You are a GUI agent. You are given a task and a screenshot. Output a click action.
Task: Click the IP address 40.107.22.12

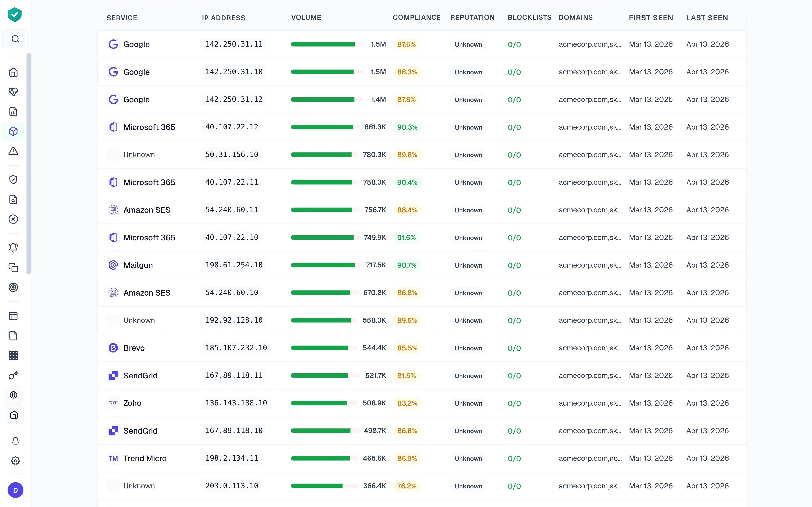(232, 127)
